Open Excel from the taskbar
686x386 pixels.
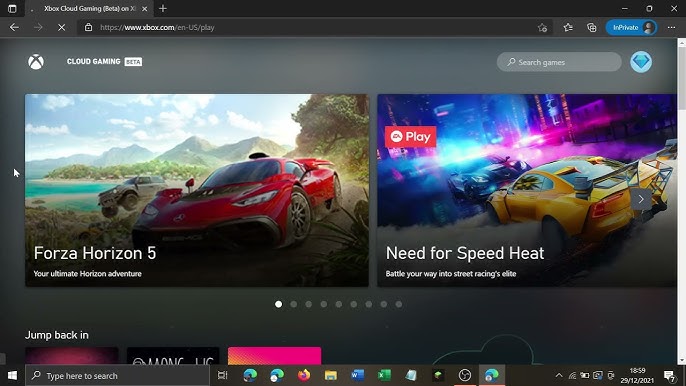pyautogui.click(x=384, y=375)
